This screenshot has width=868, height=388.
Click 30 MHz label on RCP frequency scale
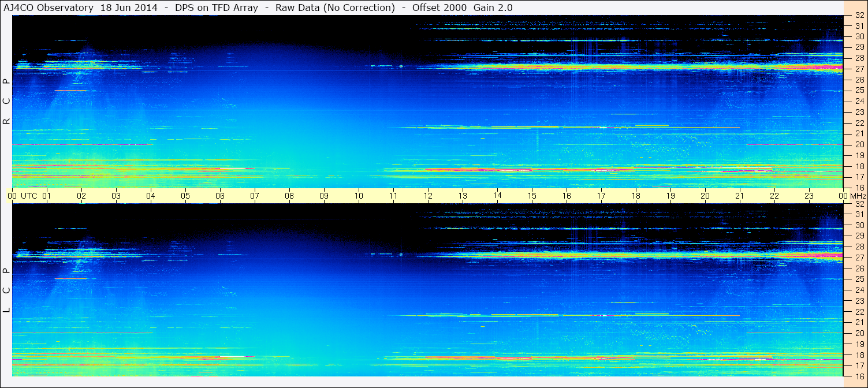tap(859, 36)
